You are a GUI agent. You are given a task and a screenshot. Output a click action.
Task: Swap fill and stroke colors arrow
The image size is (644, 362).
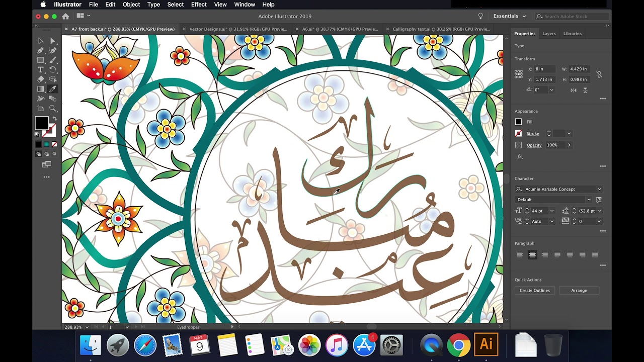[x=54, y=119]
